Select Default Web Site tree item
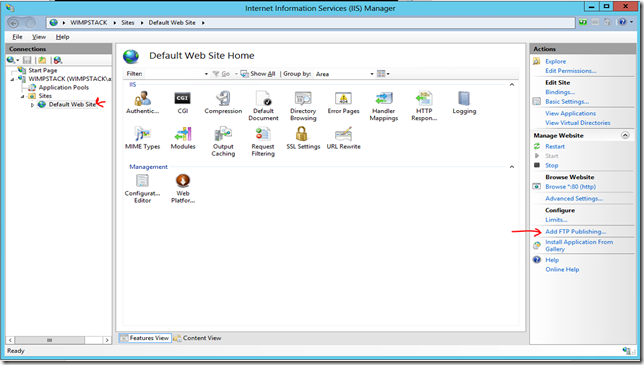 click(72, 104)
